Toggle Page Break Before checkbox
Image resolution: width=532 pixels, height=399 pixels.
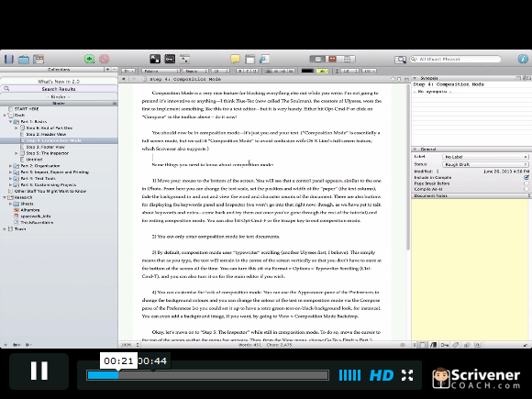[526, 183]
